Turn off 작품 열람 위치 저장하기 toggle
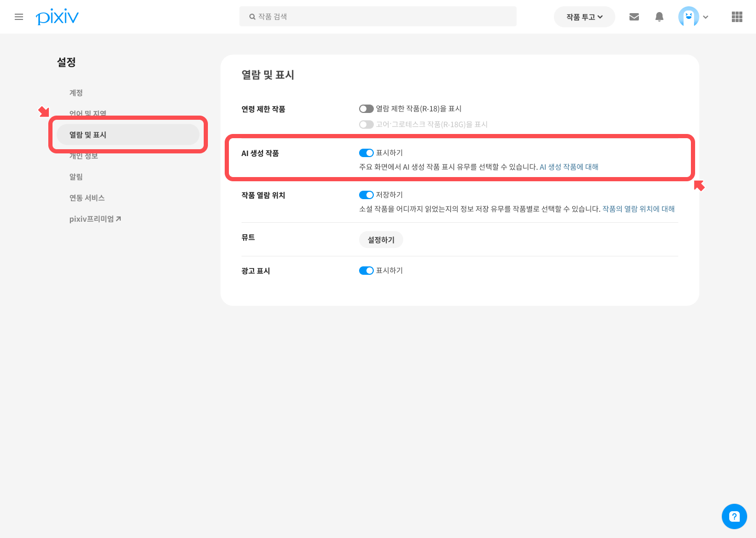Image resolution: width=756 pixels, height=538 pixels. point(366,195)
